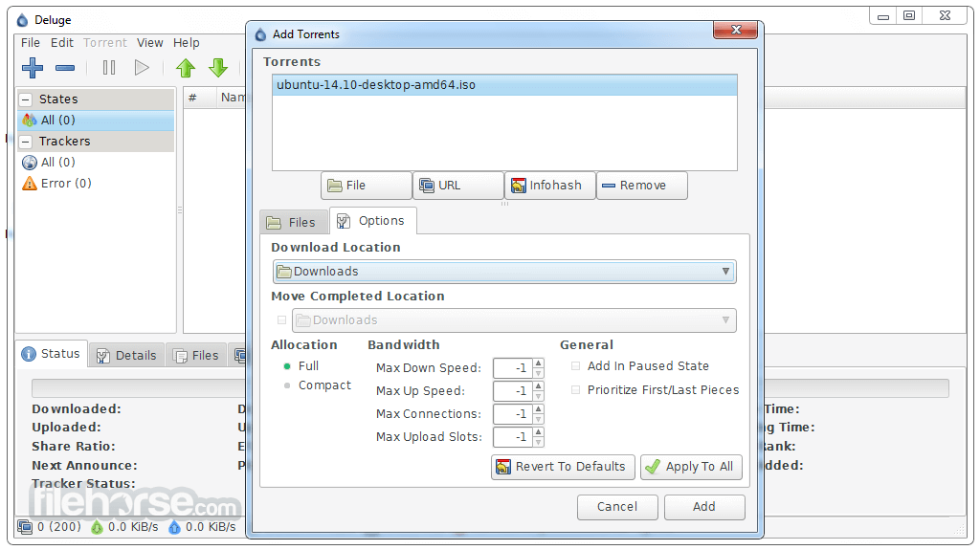Image resolution: width=980 pixels, height=550 pixels.
Task: Add torrent via Infohash button
Action: [550, 186]
